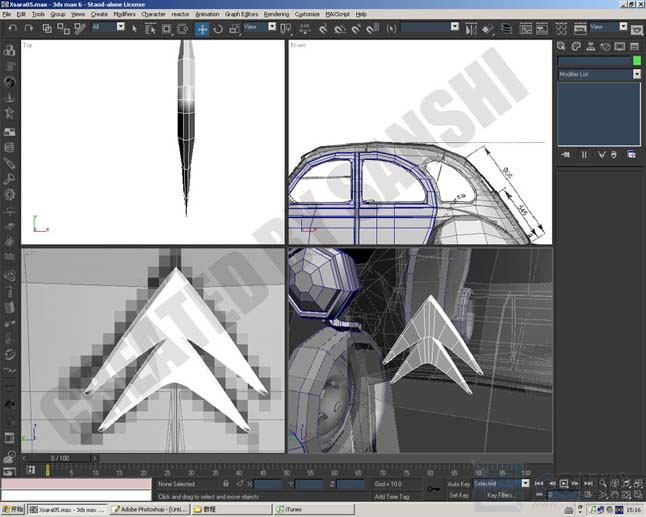Toggle the Percent Snap magnet icon
This screenshot has height=517, width=646.
tap(356, 28)
